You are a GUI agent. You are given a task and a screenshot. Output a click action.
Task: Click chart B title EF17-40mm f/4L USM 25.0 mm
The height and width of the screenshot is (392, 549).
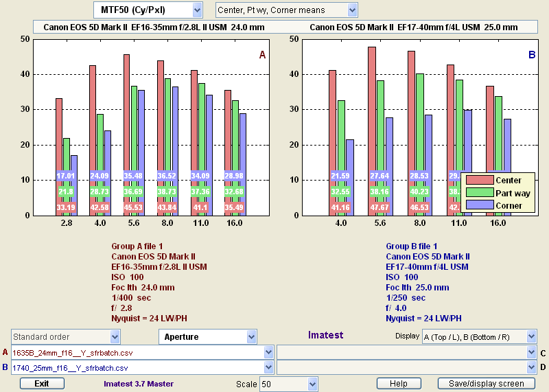[x=458, y=27]
